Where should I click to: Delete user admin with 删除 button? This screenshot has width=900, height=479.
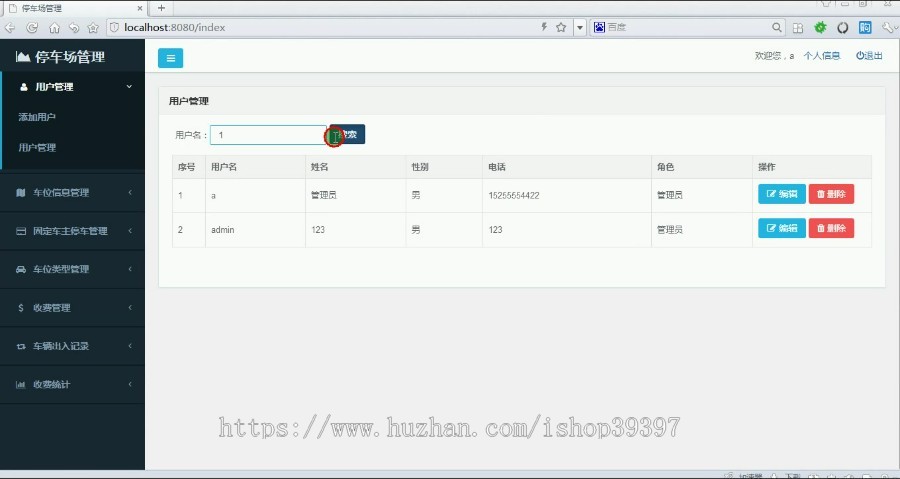[831, 228]
